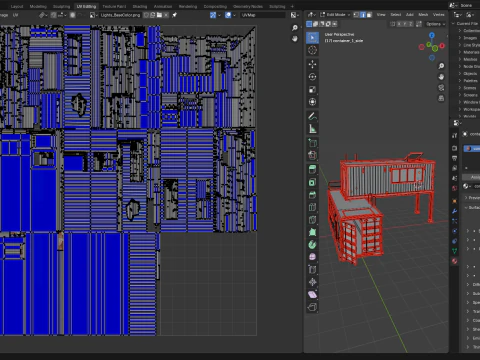Open the Material properties tab
Image resolution: width=480 pixels, height=360 pixels.
[x=455, y=261]
